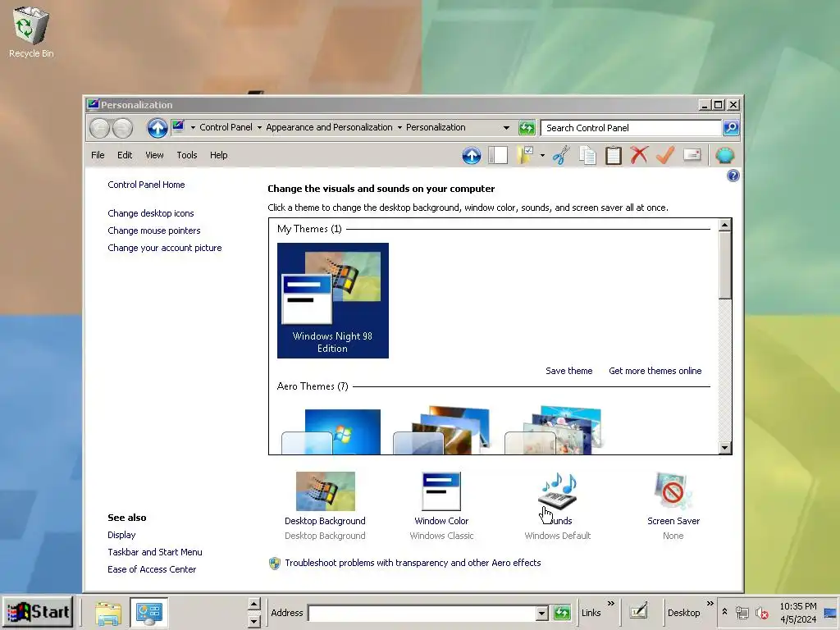The image size is (840, 630).
Task: Open the folder options icon dropdown arrow
Action: coord(542,155)
